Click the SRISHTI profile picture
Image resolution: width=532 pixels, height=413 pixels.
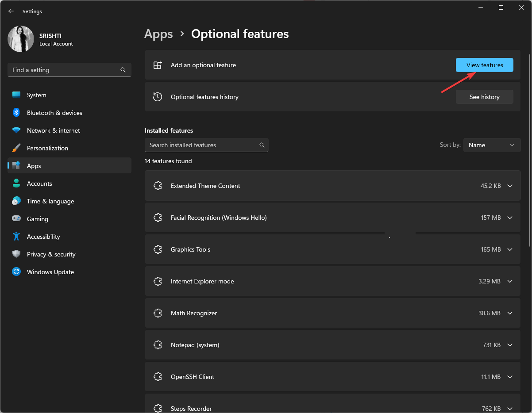click(x=21, y=39)
